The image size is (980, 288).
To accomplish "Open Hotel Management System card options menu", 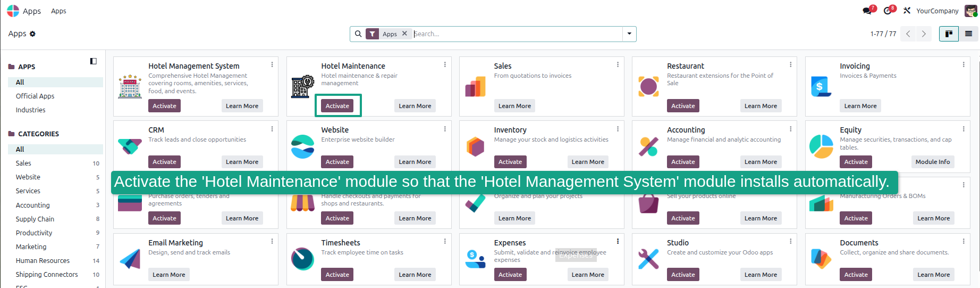I will pos(272,64).
